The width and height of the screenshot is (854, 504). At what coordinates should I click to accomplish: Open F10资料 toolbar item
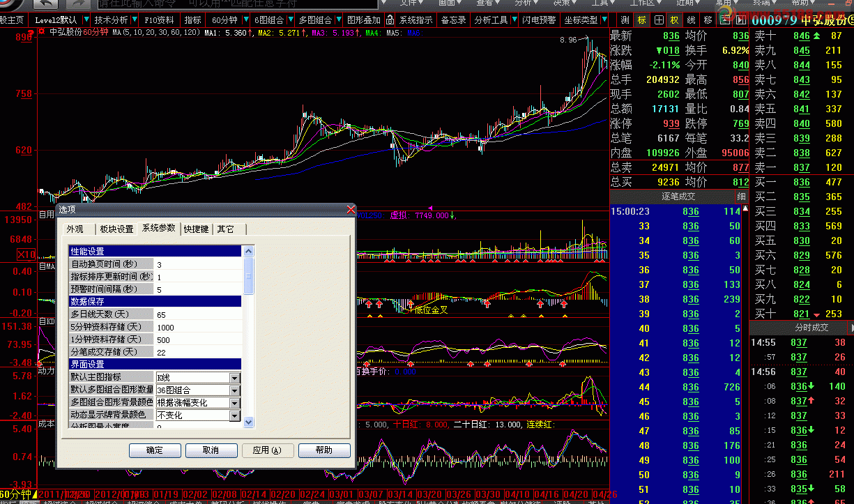tap(160, 20)
